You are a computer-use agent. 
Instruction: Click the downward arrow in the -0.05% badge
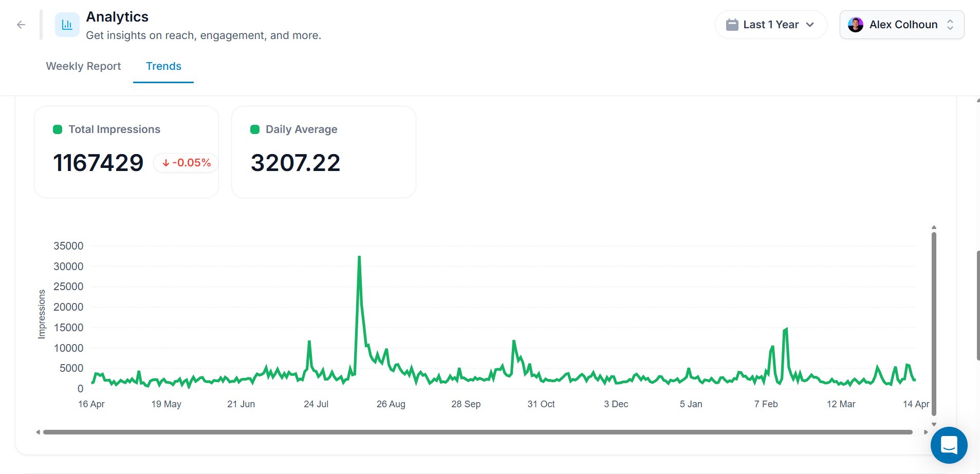point(166,163)
